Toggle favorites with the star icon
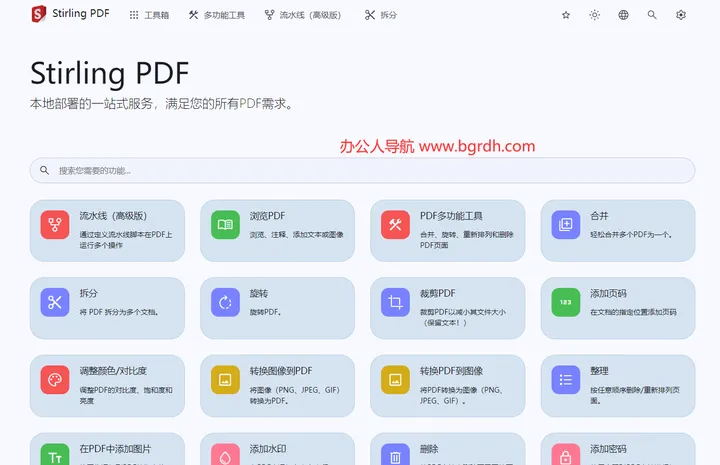Viewport: 720px width, 465px height. coord(566,15)
